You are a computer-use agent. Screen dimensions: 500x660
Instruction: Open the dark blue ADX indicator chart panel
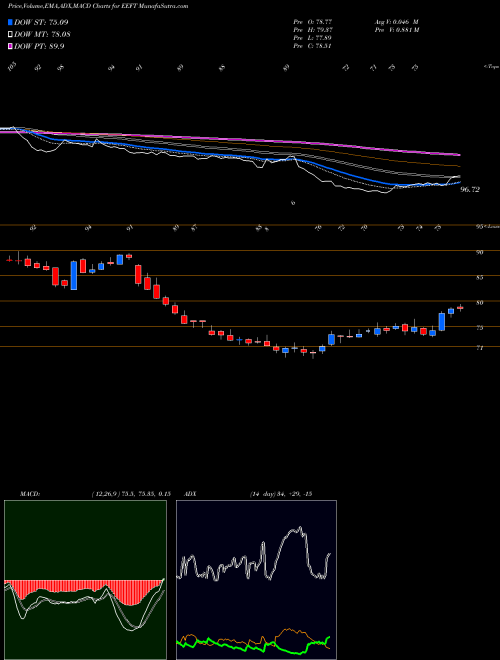(x=256, y=580)
